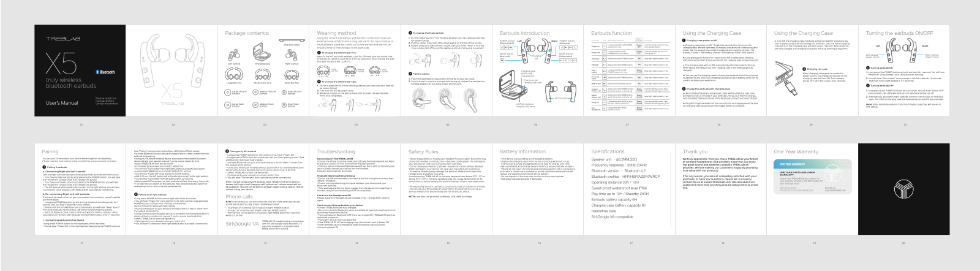Click the 'User's Manual' text on the cover
This screenshot has height=271, width=980.
62,103
